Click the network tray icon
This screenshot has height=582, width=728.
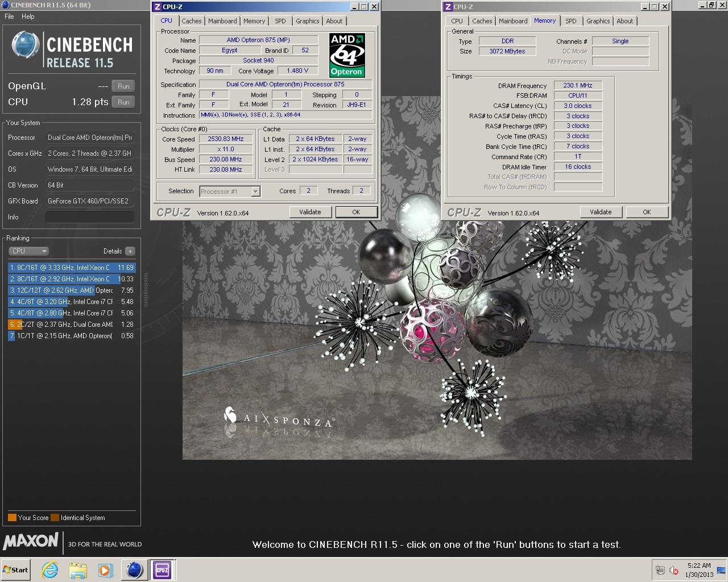click(660, 570)
